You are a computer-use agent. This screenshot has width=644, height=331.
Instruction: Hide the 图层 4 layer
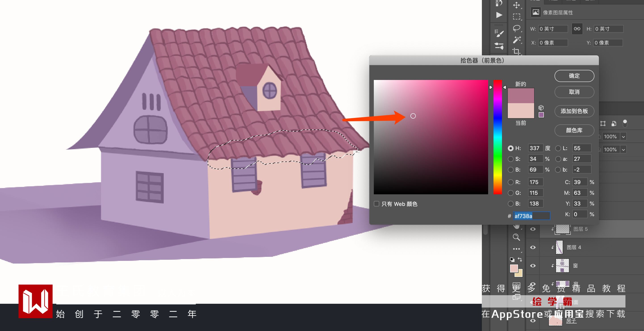click(533, 247)
